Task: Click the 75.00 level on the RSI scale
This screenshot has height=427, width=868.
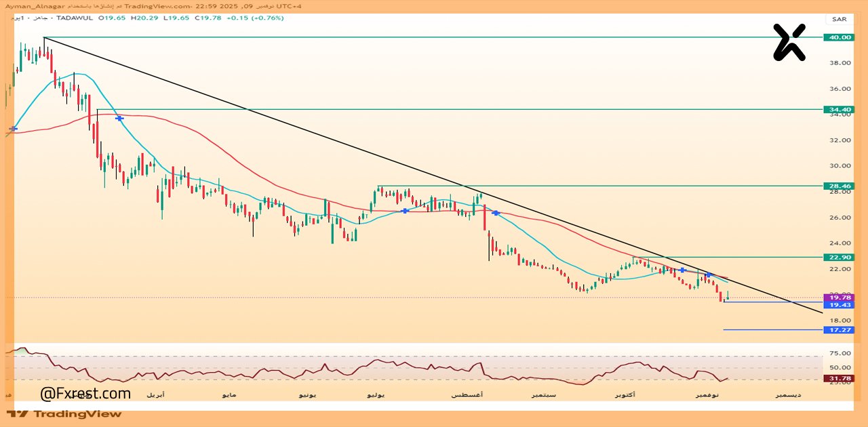Action: (838, 353)
